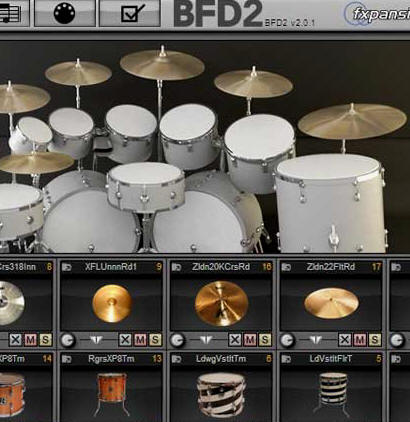
Task: Audition the big ride cymbal above floor tom
Action: 352,121
